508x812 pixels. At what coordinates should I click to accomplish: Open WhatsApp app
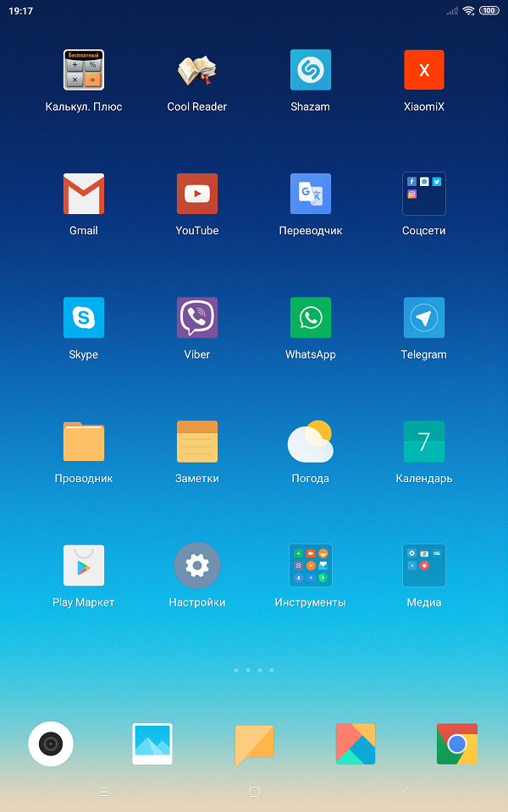click(311, 317)
